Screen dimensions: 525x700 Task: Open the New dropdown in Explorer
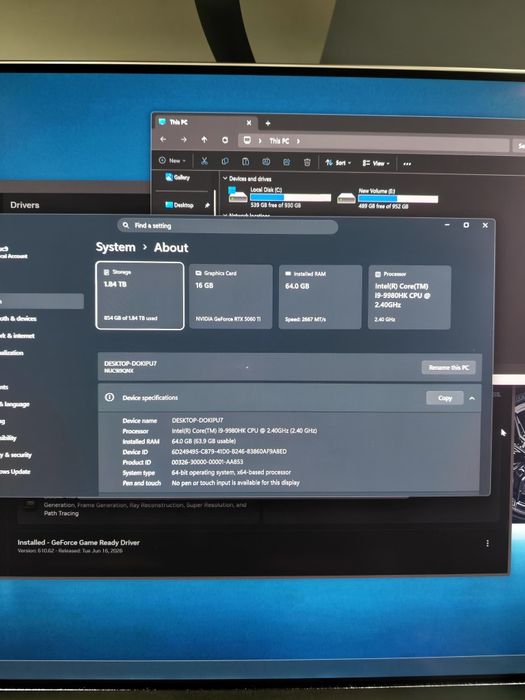pyautogui.click(x=172, y=161)
